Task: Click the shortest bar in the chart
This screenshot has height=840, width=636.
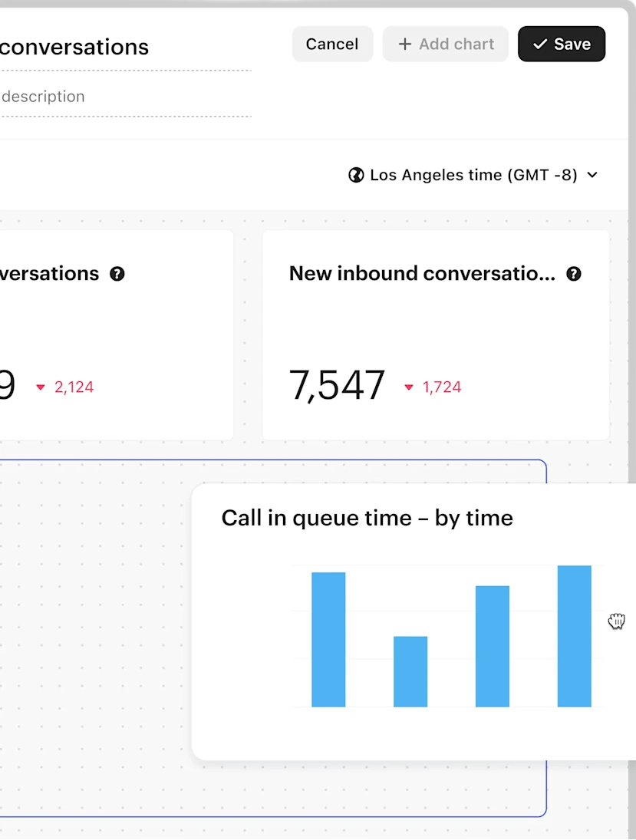Action: point(410,671)
